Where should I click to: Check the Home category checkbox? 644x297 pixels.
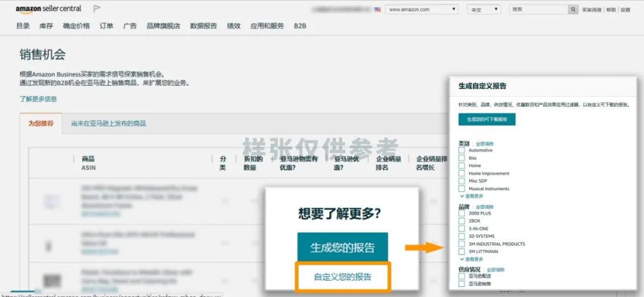click(462, 166)
